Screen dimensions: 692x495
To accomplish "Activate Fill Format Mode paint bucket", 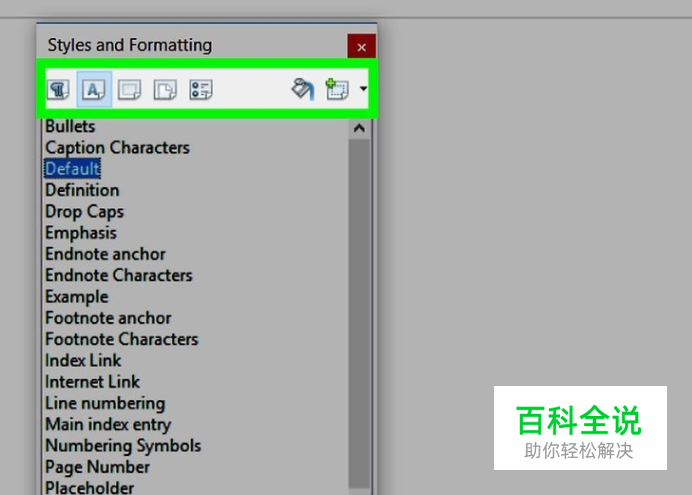I will [x=303, y=89].
